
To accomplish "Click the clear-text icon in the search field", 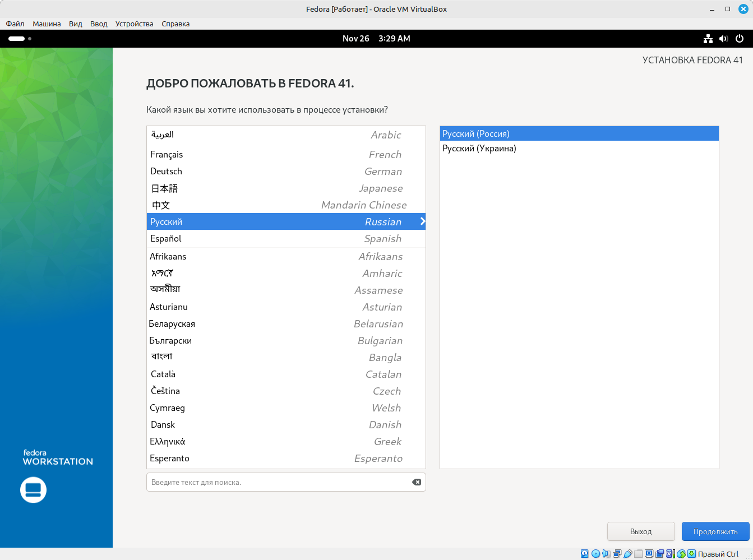I will [x=417, y=482].
